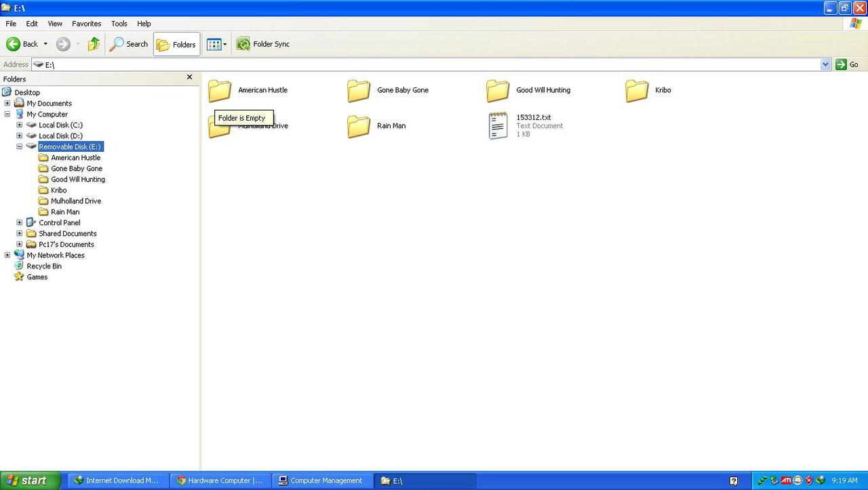Switch to Internet Download Manager taskbar item

coord(117,481)
